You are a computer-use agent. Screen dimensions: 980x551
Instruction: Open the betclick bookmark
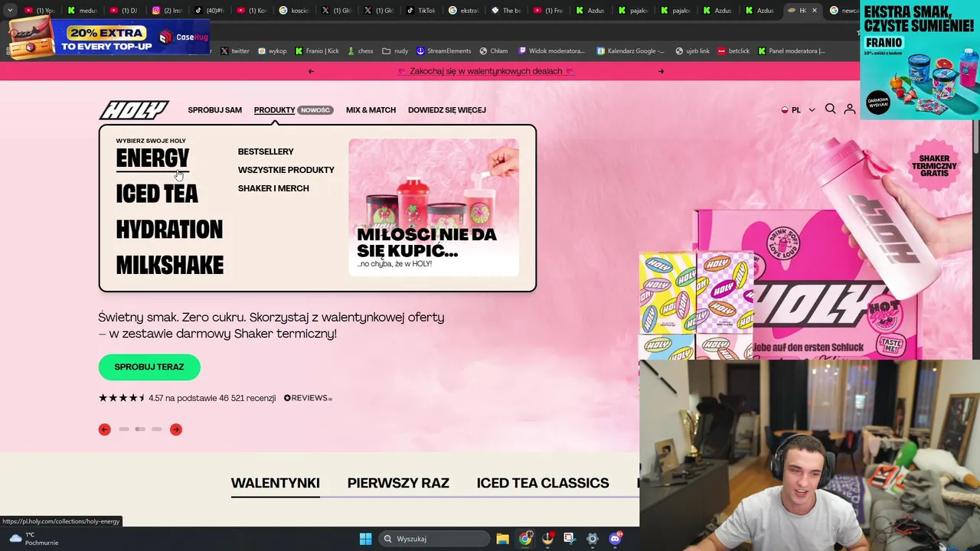pos(733,51)
